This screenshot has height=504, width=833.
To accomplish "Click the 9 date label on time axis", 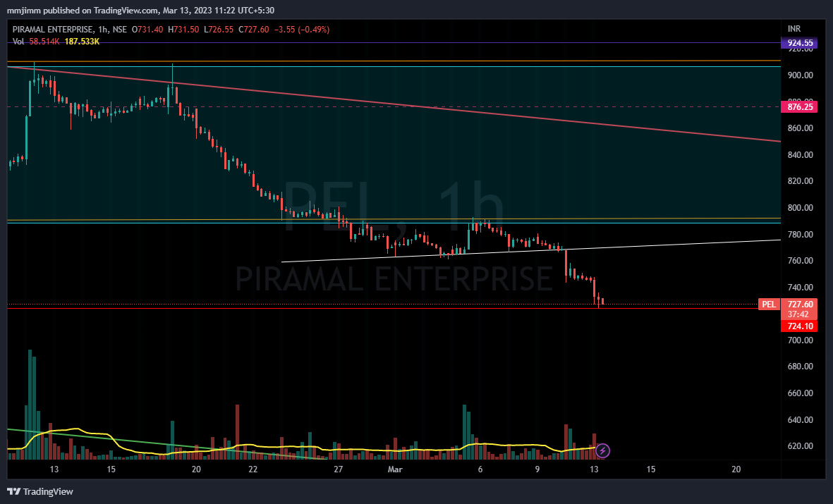I will pos(537,469).
